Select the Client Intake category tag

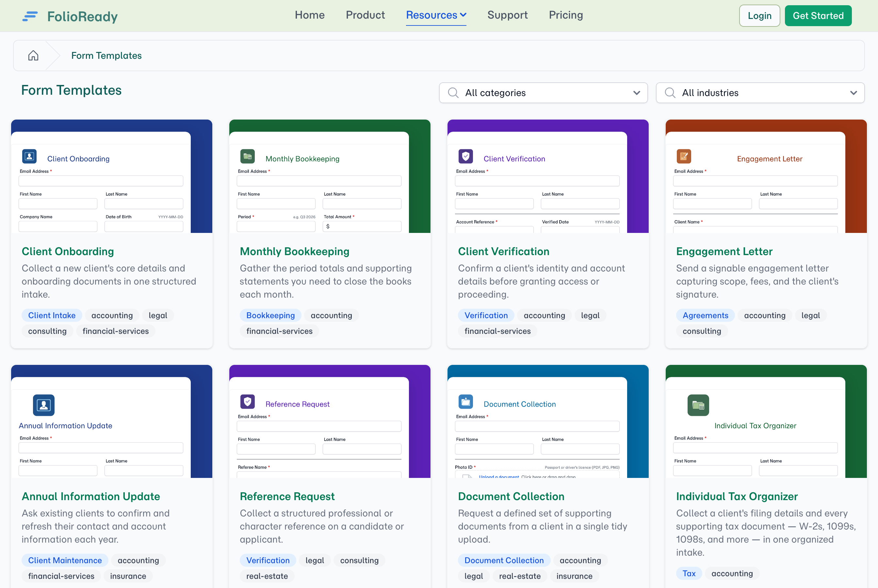point(52,315)
